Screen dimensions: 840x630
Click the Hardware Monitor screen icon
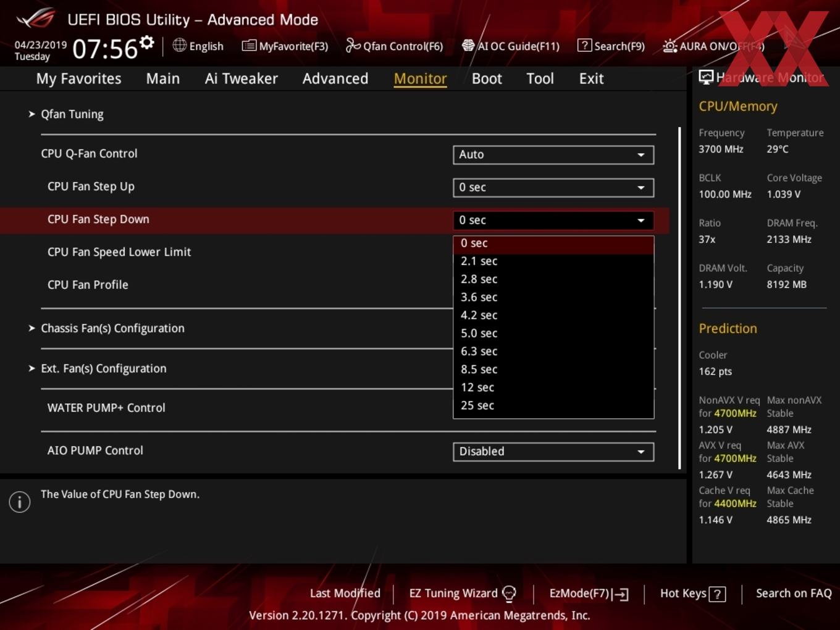tap(706, 77)
